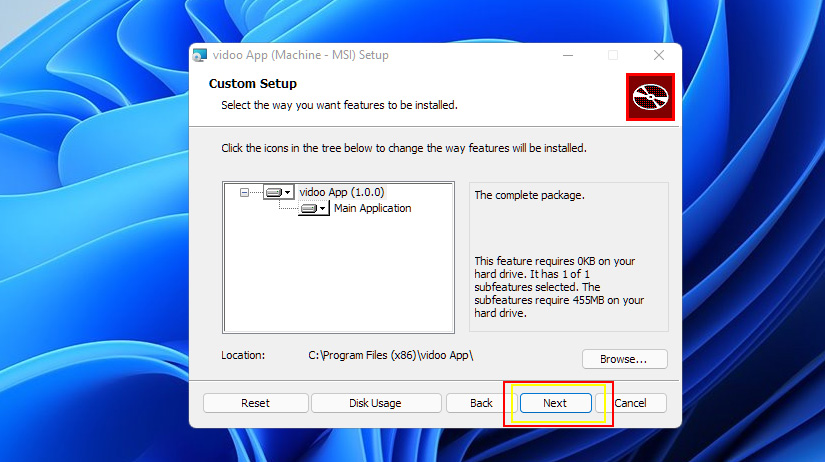Cancel the vidoo App setup

630,403
